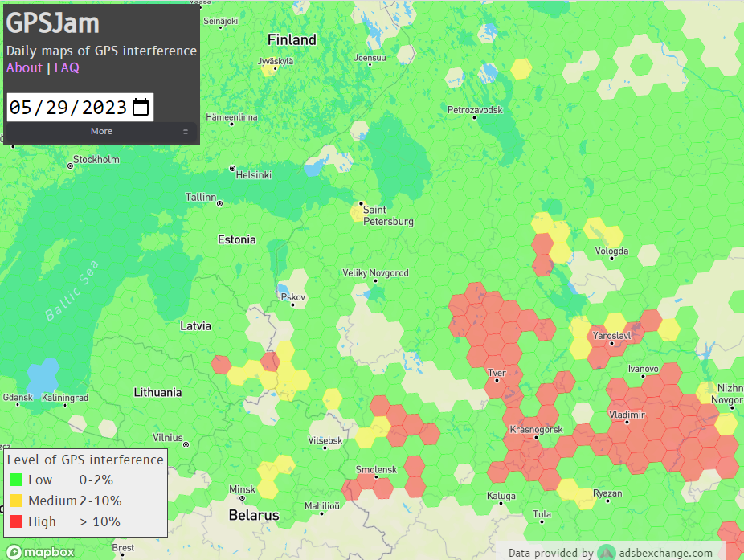Image resolution: width=744 pixels, height=560 pixels.
Task: Click the yellow Medium interference swatch
Action: pos(16,501)
